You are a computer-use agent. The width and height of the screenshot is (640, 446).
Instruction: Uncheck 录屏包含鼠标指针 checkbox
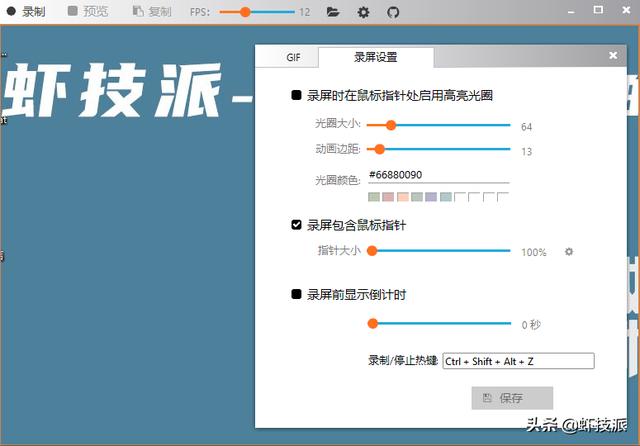tap(297, 225)
